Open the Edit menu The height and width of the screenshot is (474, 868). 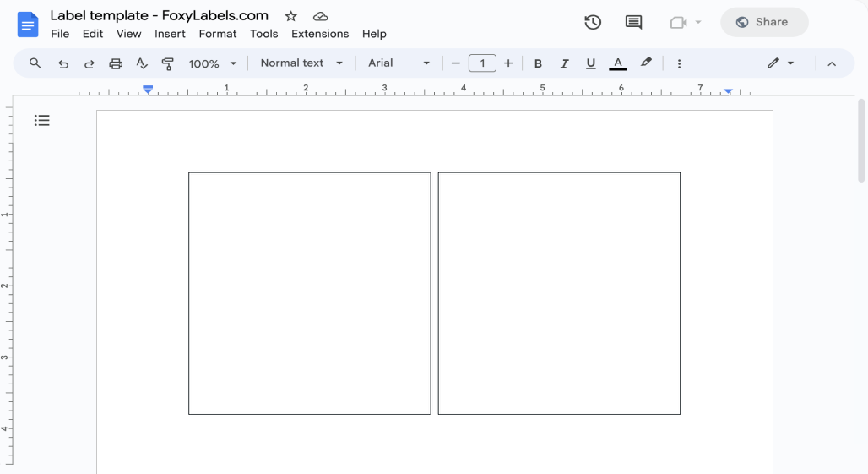pos(92,34)
